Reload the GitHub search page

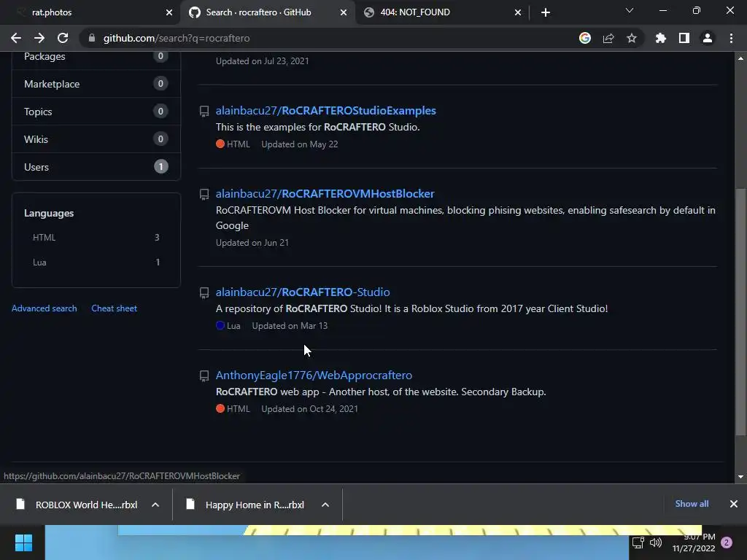point(63,38)
